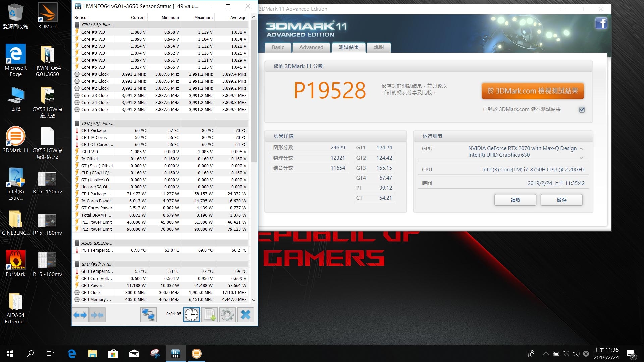Open the Recycle Bin desktop icon
The width and height of the screenshot is (644, 362).
pyautogui.click(x=15, y=16)
